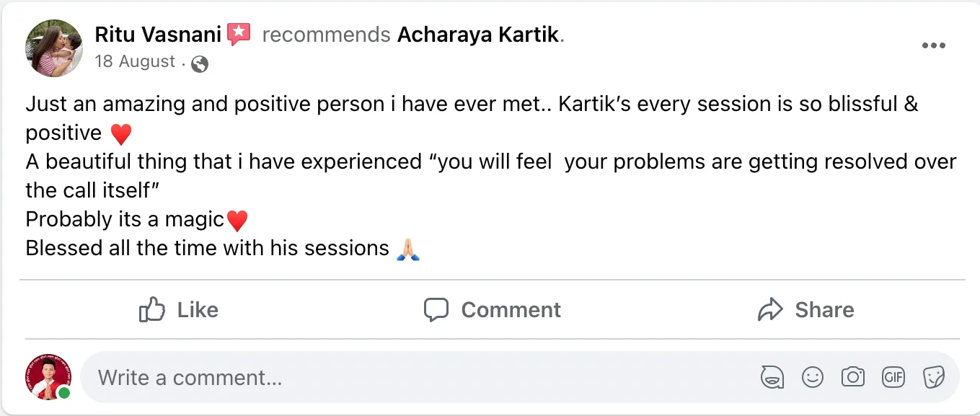Image resolution: width=980 pixels, height=416 pixels.
Task: Click the globe public audience icon
Action: point(200,64)
